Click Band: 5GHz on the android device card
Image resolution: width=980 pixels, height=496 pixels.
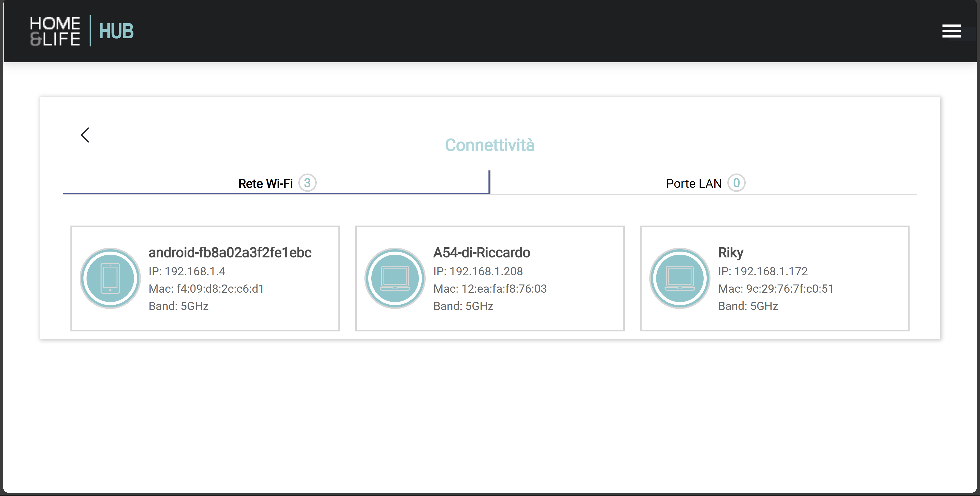tap(178, 306)
